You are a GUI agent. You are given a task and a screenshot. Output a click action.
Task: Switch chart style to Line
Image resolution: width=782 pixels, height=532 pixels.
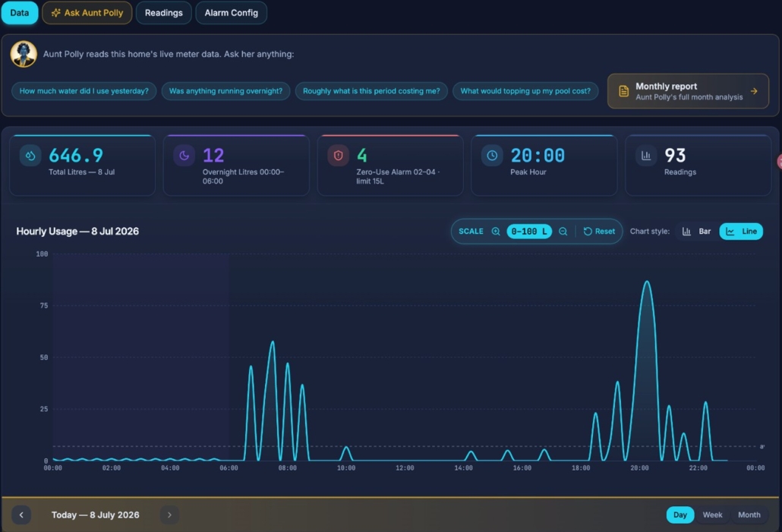[x=741, y=231]
